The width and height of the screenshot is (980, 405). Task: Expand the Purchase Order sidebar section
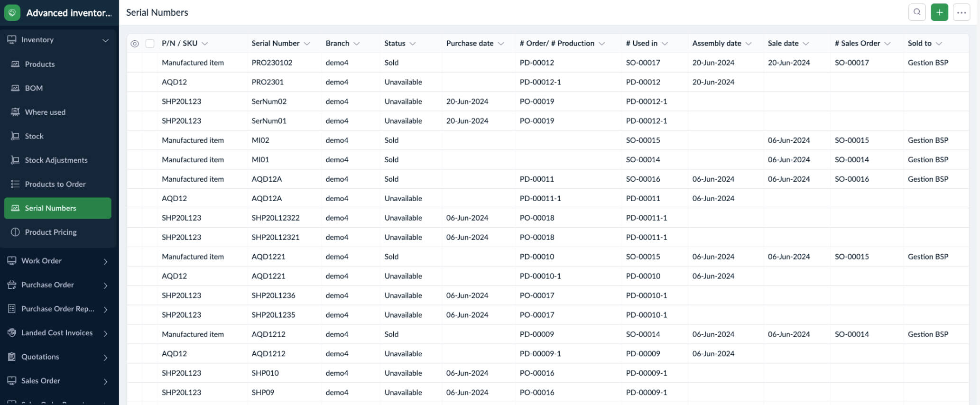point(105,285)
